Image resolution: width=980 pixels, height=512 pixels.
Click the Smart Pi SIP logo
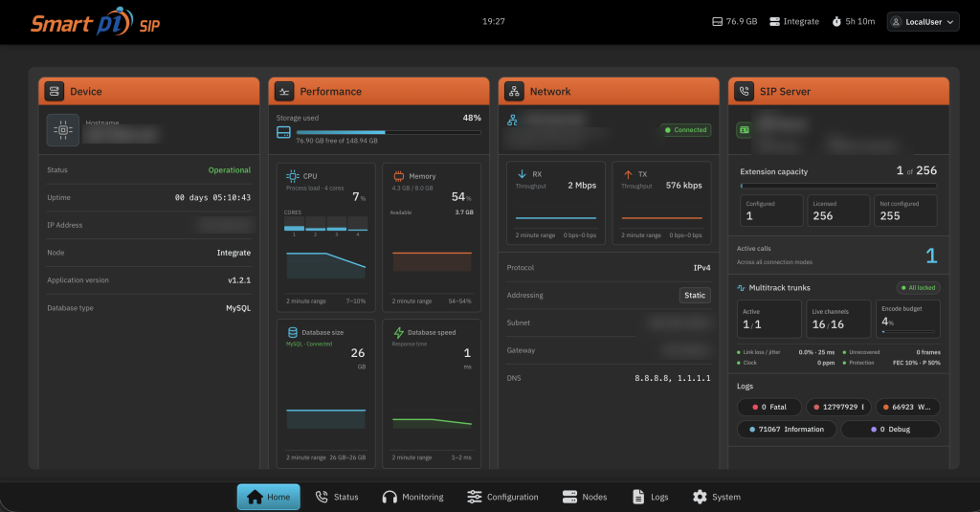pos(95,22)
